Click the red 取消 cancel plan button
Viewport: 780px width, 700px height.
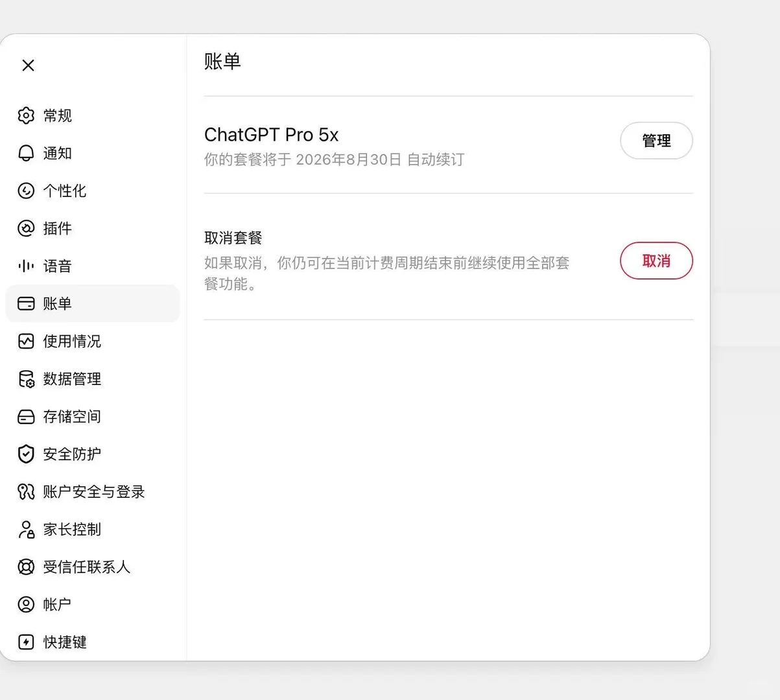point(656,261)
